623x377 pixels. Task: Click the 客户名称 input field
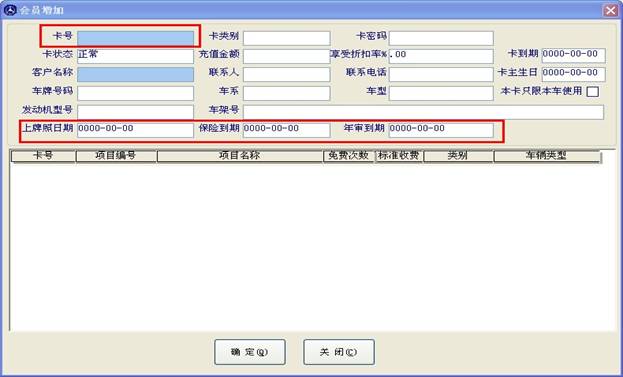point(135,75)
